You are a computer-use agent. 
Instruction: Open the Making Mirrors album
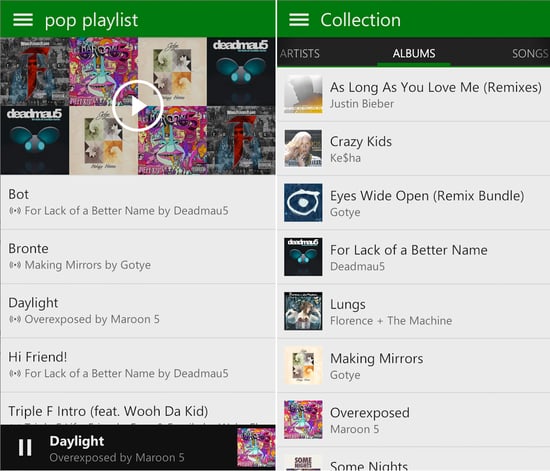414,365
